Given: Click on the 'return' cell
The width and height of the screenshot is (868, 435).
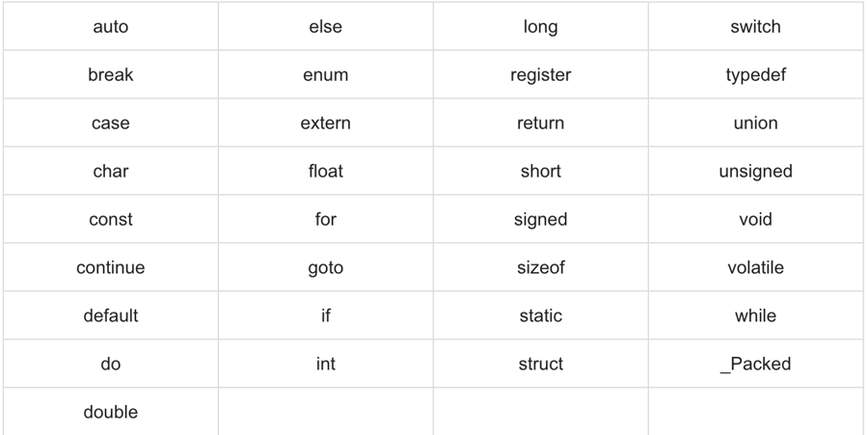Looking at the screenshot, I should click(541, 123).
